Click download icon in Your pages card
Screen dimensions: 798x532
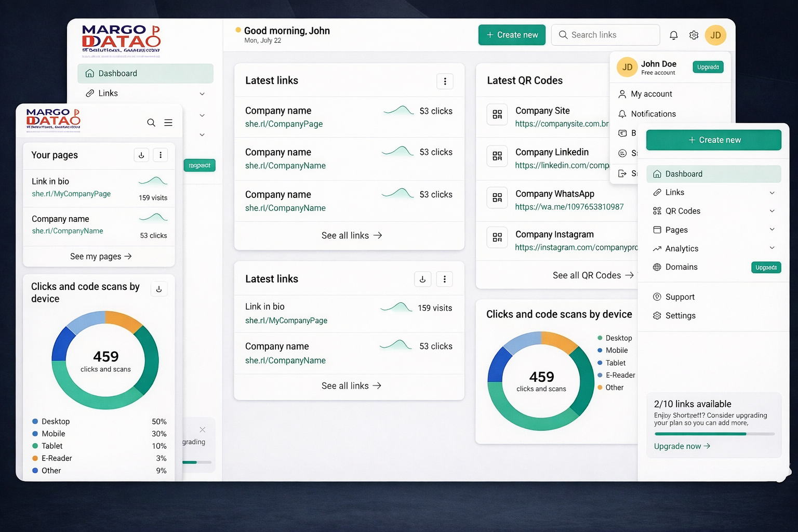tap(141, 155)
